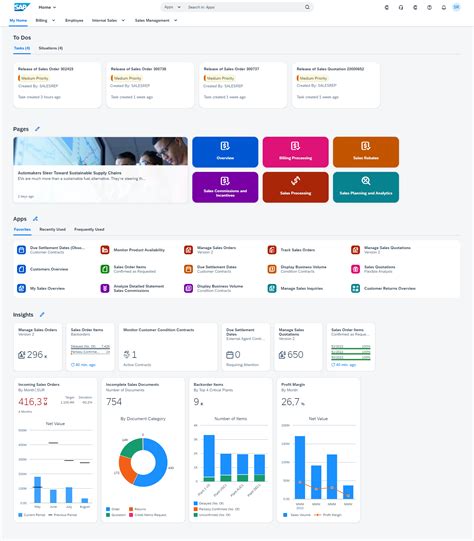Open the Automakers Steer Toward Sustainable news card
The width and height of the screenshot is (474, 541).
[x=100, y=169]
